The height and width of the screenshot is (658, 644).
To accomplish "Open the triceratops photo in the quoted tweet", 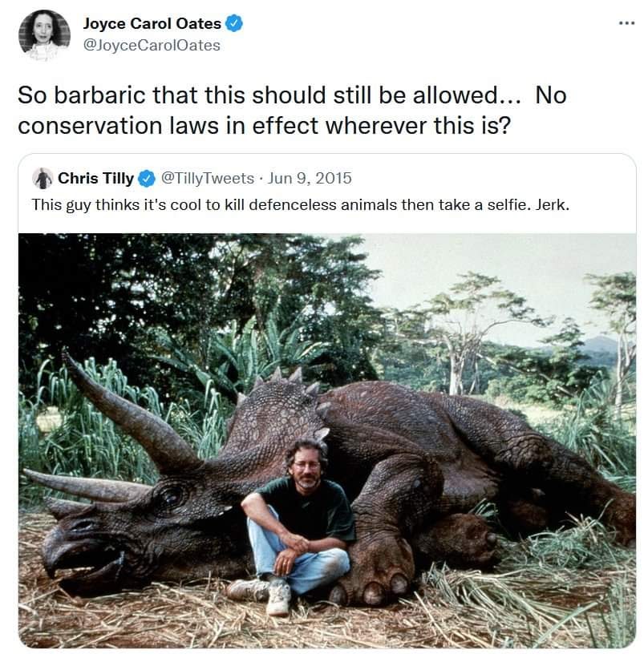I will [327, 441].
